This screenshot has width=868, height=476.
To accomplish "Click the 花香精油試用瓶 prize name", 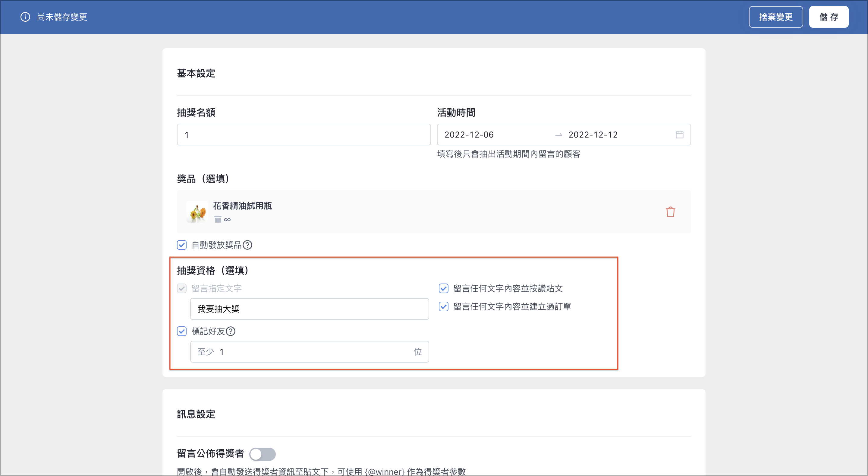I will point(242,206).
